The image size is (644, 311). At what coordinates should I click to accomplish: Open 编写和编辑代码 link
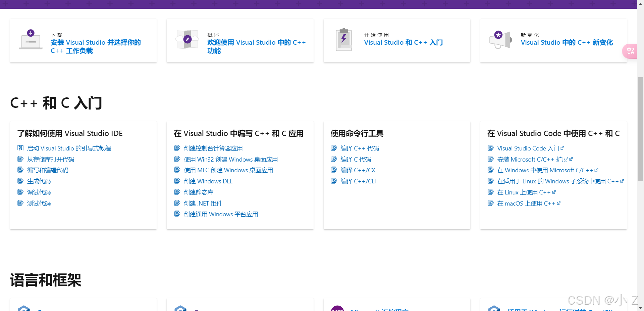[x=48, y=170]
